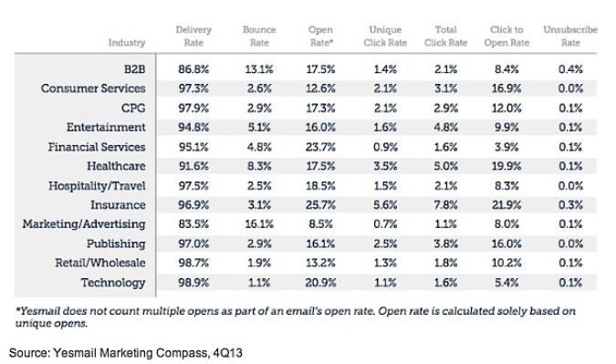Click the Healthcare industry label

pyautogui.click(x=116, y=166)
